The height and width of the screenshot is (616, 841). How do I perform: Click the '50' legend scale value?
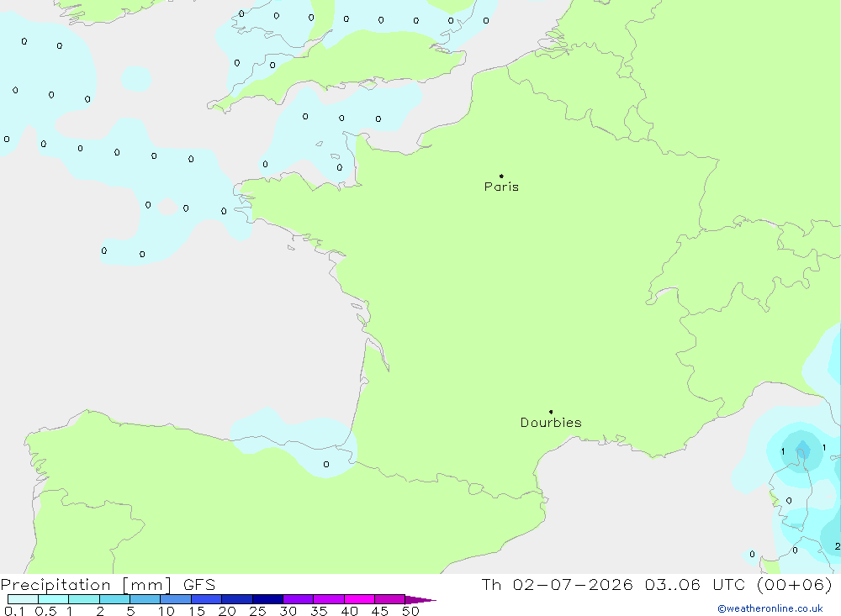click(x=410, y=611)
